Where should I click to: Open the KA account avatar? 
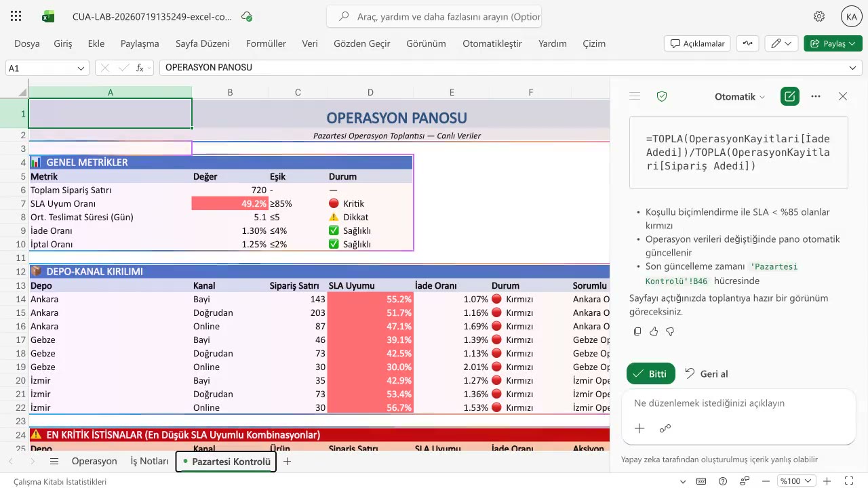pyautogui.click(x=851, y=16)
